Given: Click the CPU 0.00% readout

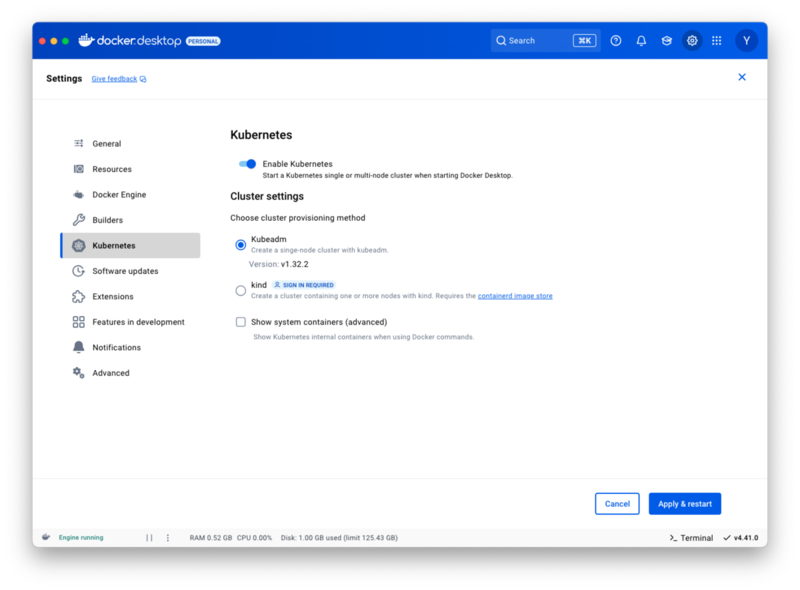Looking at the screenshot, I should pyautogui.click(x=254, y=538).
